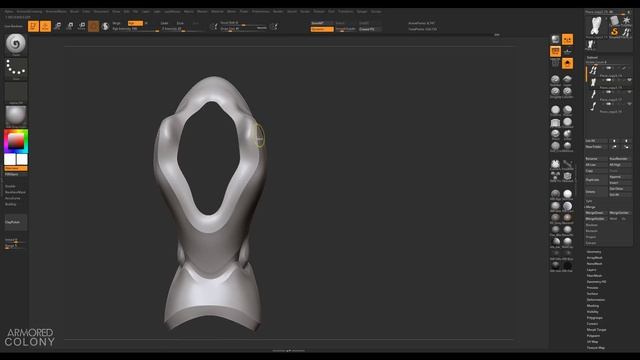Screen dimensions: 640x360
Task: Toggle the Double option on the left
Action: pyautogui.click(x=10, y=186)
